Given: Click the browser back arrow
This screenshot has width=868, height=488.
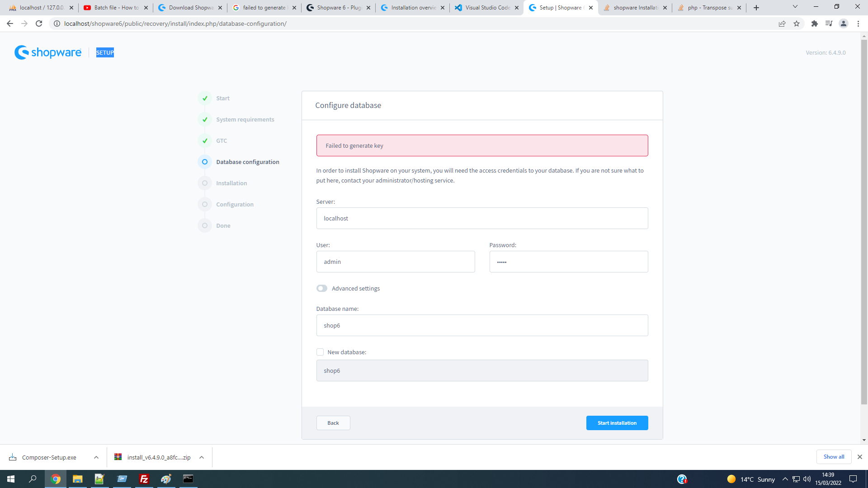Looking at the screenshot, I should pos(9,23).
